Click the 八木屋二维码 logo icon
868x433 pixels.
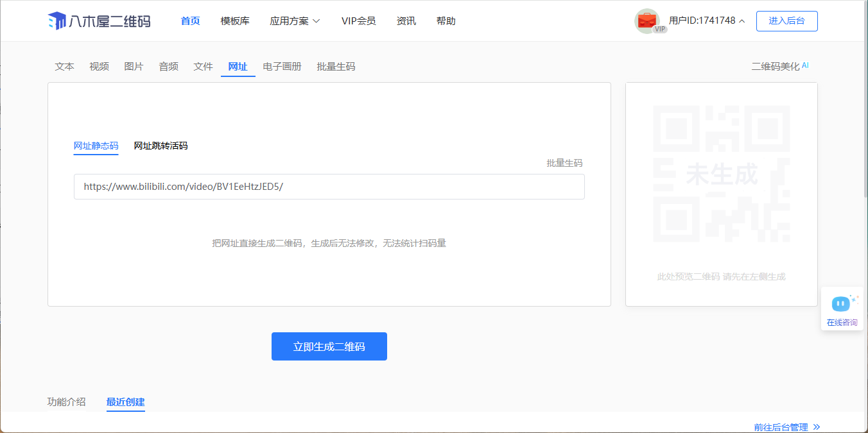click(57, 21)
